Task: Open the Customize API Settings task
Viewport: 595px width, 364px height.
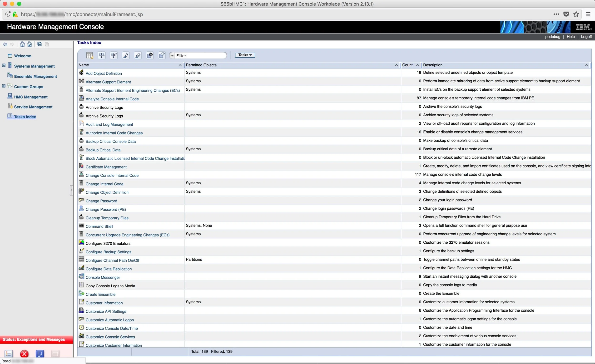Action: (x=106, y=311)
